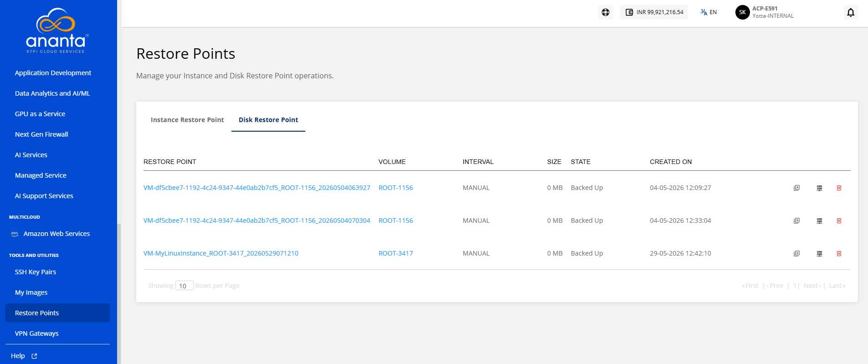The image size is (868, 364).
Task: Click the server icon for restore point 20260504063927
Action: 819,188
